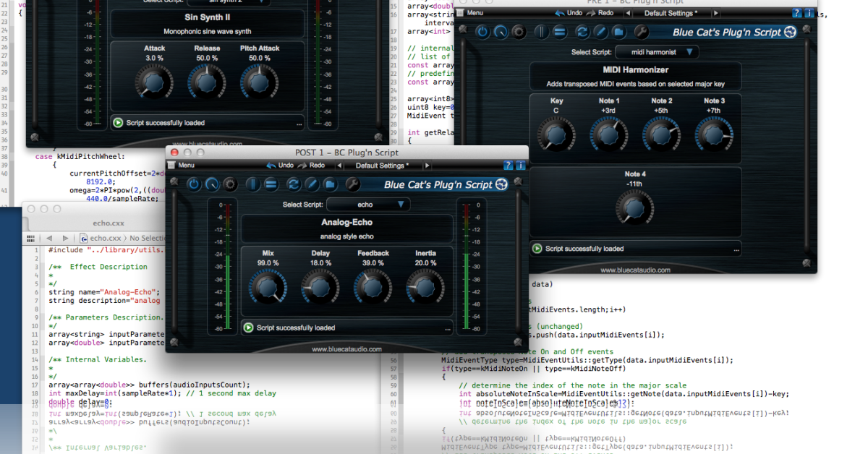Open the midi harmonist script dropdown

tap(657, 51)
